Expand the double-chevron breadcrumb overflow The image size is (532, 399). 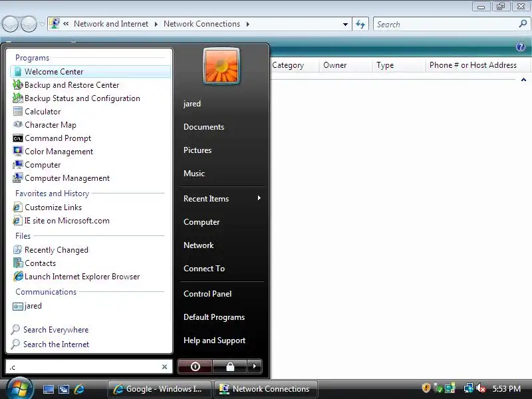click(66, 24)
